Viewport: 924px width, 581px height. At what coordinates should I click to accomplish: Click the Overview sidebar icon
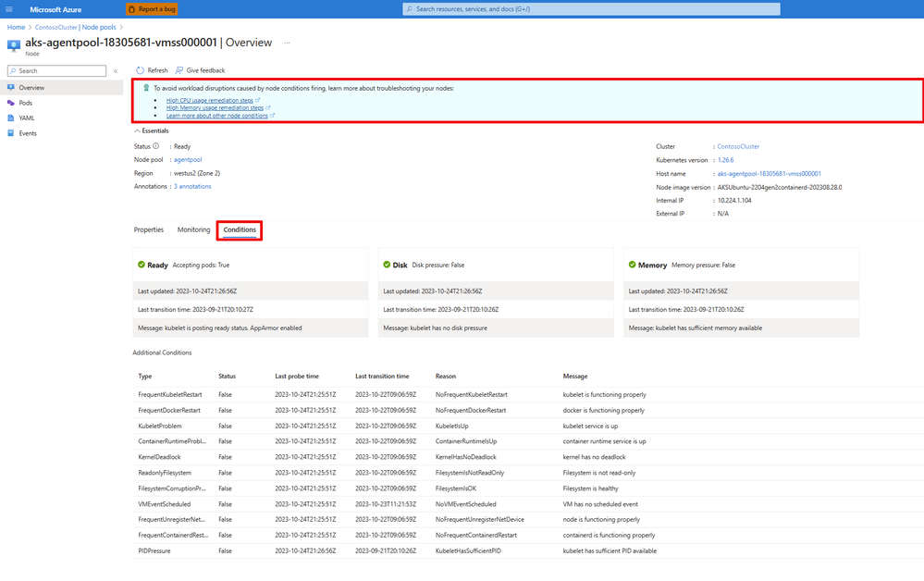click(x=10, y=87)
